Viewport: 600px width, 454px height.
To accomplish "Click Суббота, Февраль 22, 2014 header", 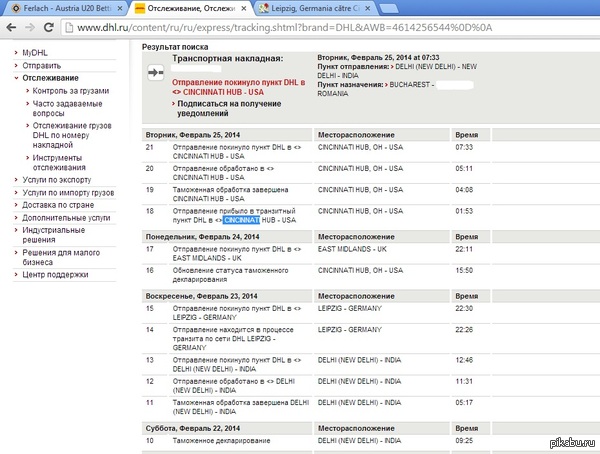I will pyautogui.click(x=193, y=428).
